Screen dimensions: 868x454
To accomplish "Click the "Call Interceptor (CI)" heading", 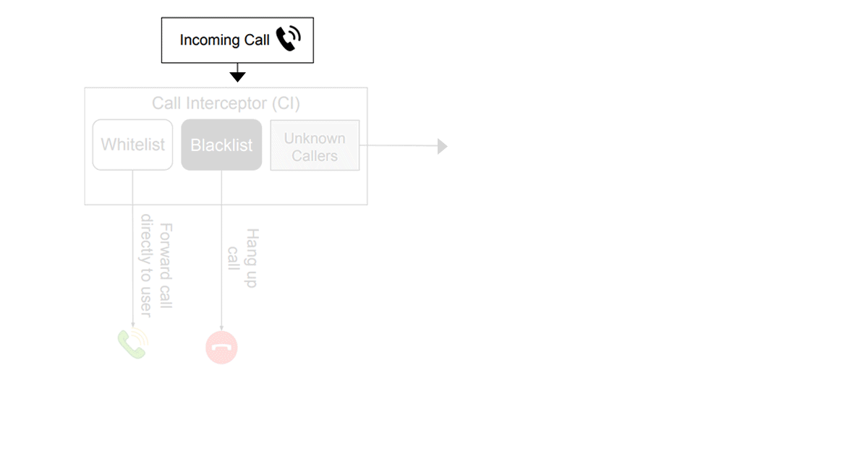I will click(226, 103).
